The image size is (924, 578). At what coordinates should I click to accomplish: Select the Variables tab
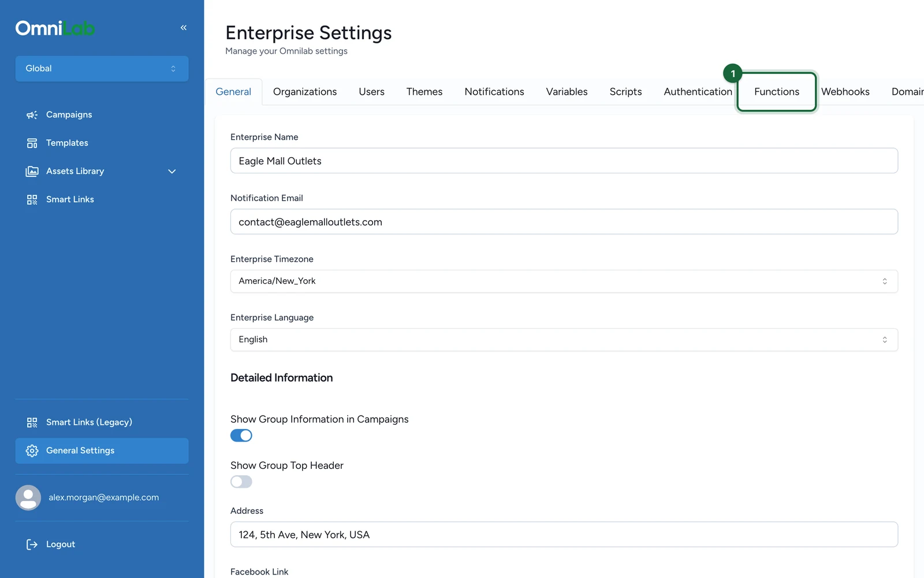click(x=567, y=92)
